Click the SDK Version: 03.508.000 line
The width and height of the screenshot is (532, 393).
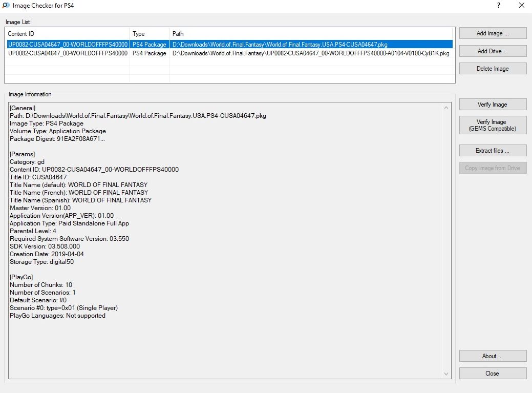point(45,246)
